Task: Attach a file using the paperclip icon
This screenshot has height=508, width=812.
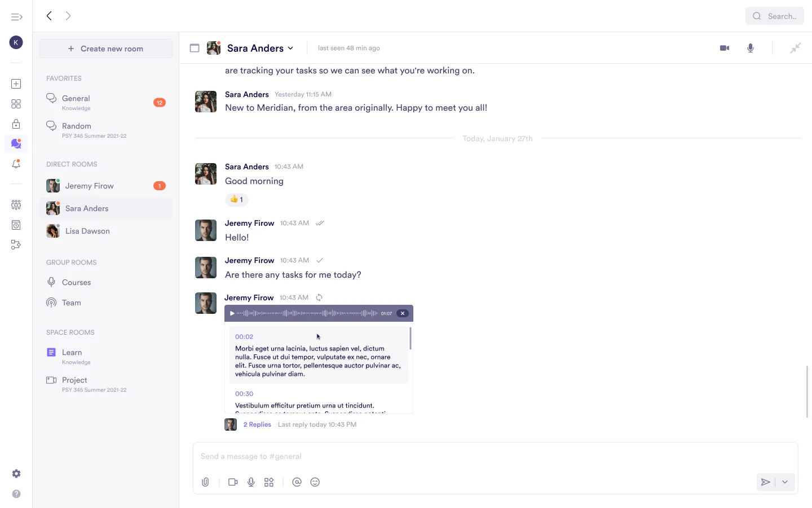Action: pyautogui.click(x=205, y=482)
